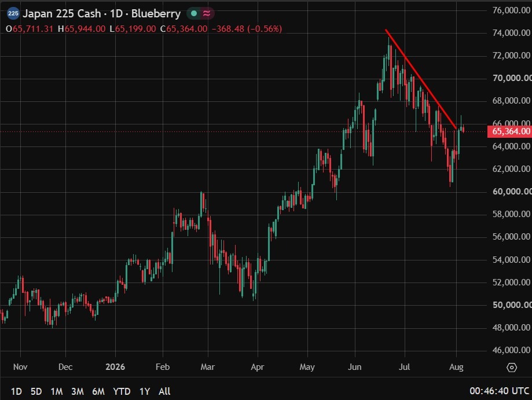Click the 60,000.00 price axis label
The height and width of the screenshot is (400, 532).
[512, 192]
